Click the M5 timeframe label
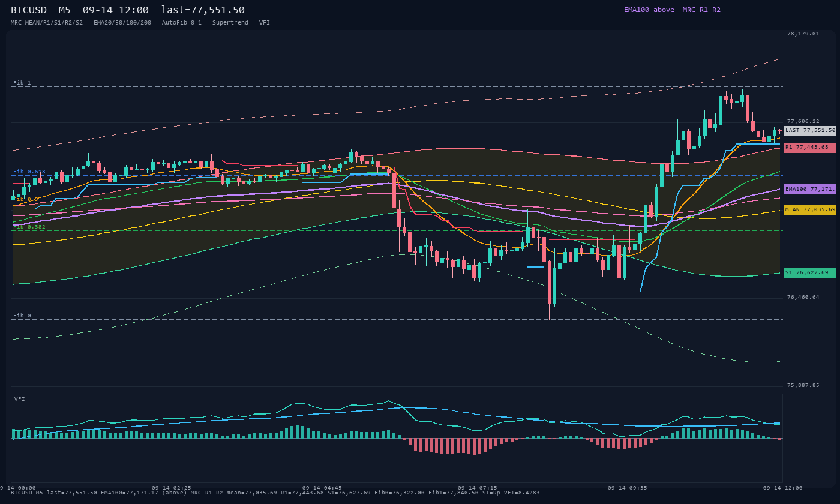The image size is (840, 504). [65, 10]
